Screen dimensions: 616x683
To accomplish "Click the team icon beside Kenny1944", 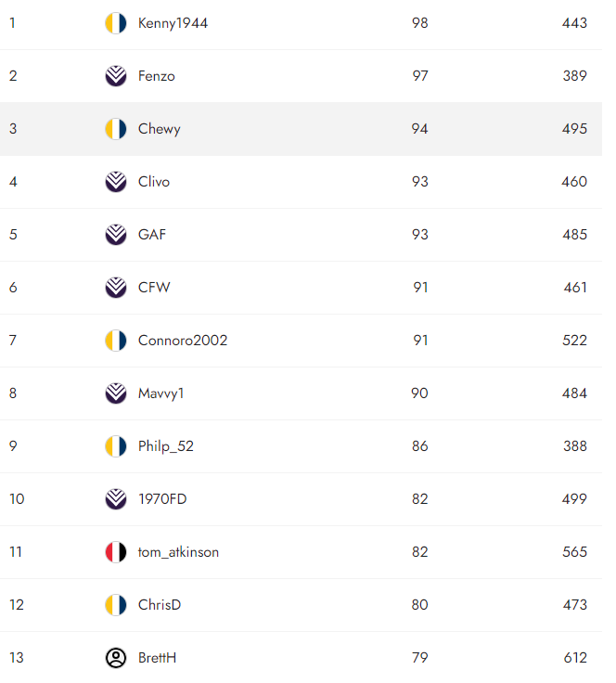I will (115, 23).
